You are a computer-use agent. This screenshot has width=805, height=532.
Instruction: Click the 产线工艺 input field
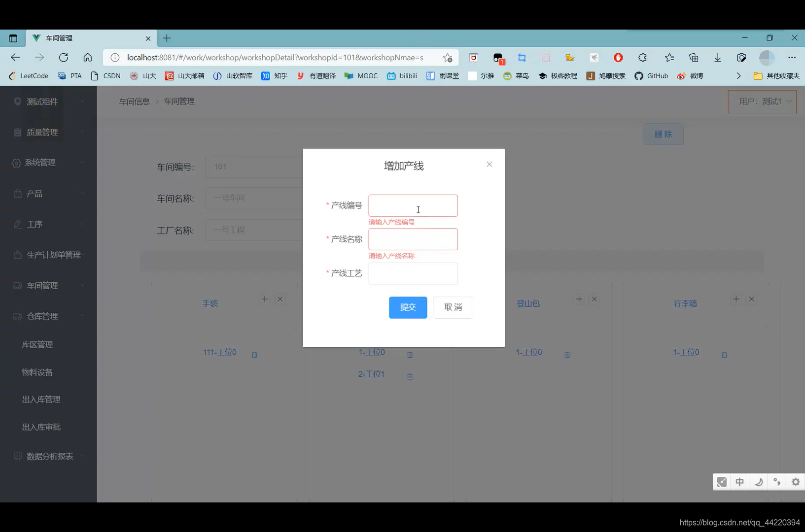413,273
